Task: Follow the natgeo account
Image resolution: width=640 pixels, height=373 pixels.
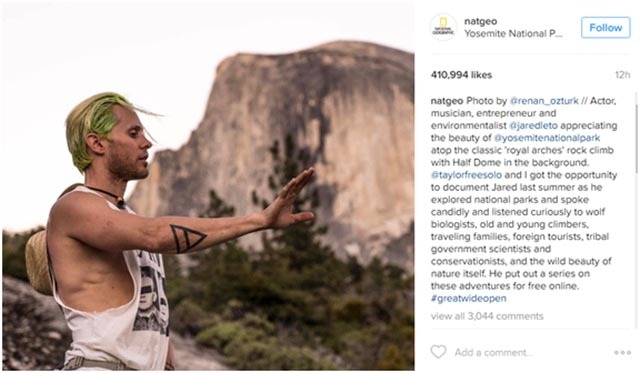Action: tap(606, 28)
